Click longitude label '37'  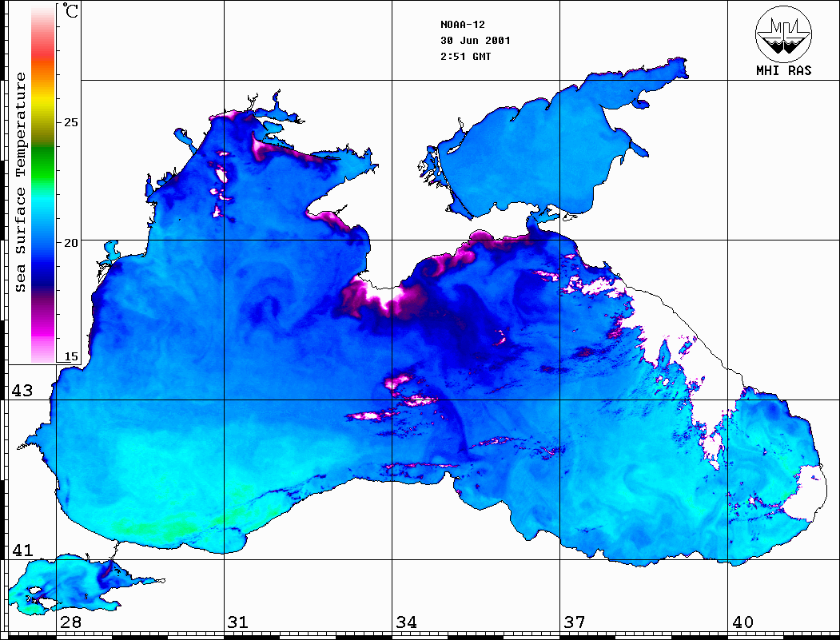pos(575,622)
